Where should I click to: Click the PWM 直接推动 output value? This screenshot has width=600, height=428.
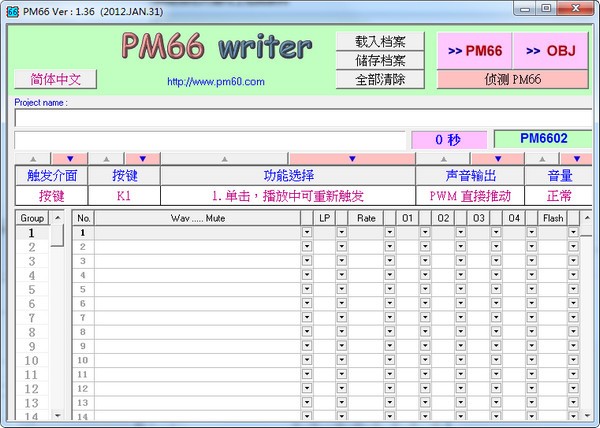pos(470,196)
